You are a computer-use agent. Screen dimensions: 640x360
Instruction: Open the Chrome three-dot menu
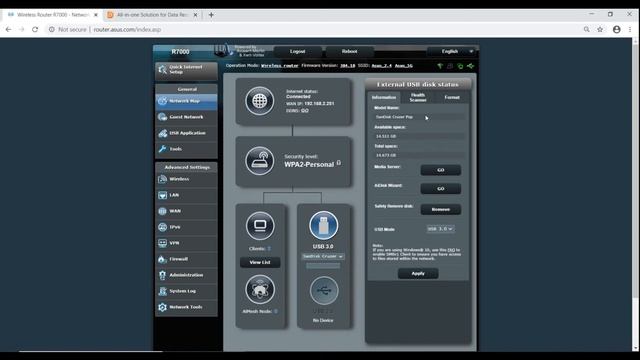[x=630, y=29]
